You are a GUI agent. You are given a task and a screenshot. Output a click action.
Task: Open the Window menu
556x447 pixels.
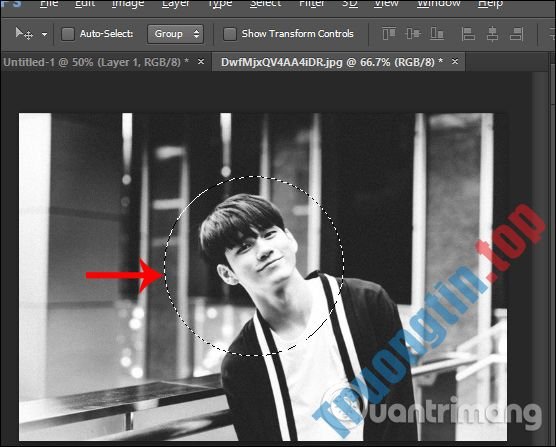tap(438, 4)
